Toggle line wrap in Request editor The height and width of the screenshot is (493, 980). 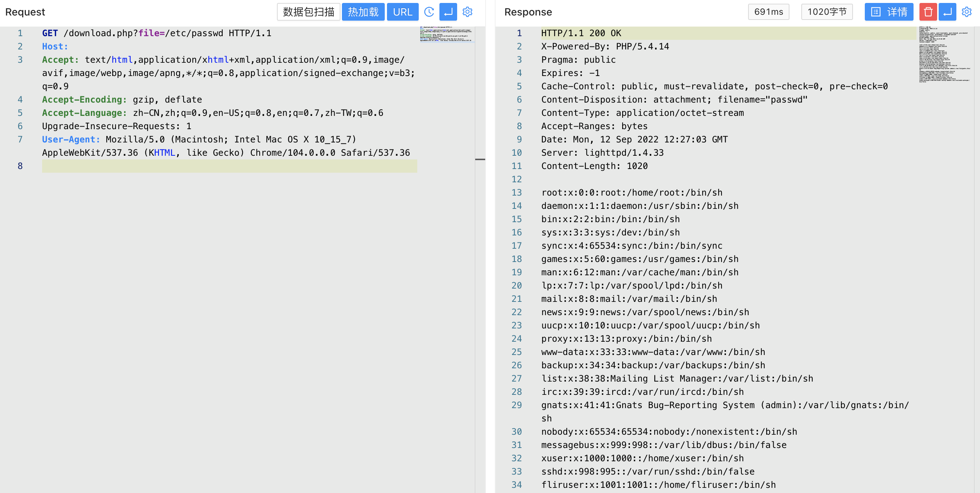pyautogui.click(x=448, y=12)
